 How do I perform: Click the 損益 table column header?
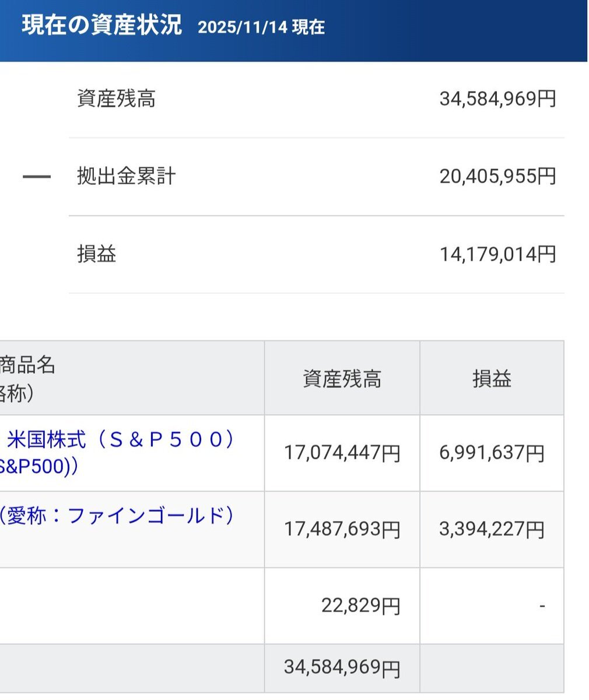(492, 379)
